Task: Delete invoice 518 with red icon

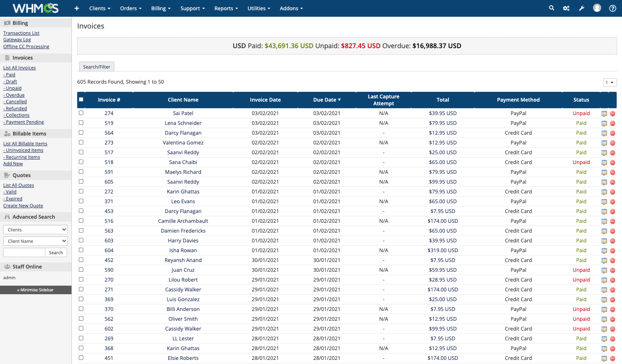Action: 613,162
